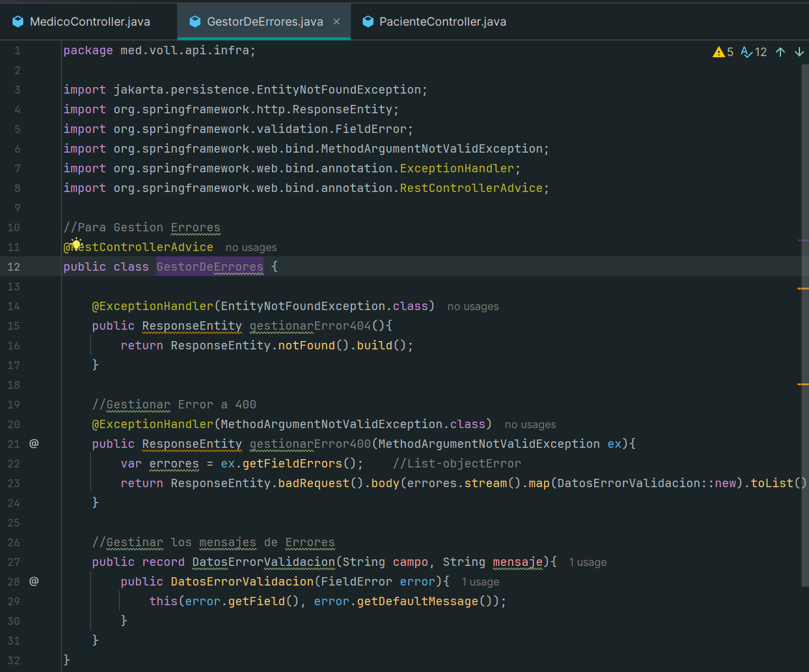Screen dimensions: 809x672
Task: Click the gutter @ icon on line 28
Action: 34,581
